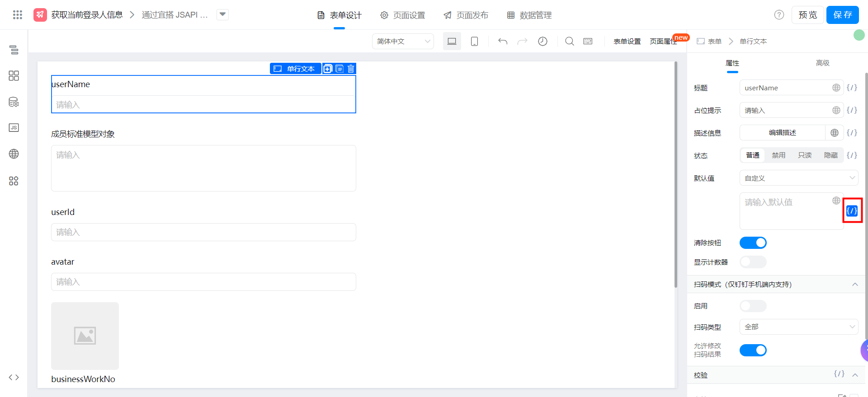Copy the selected single-line text component
Viewport: 868px width, 397px height.
pos(328,69)
